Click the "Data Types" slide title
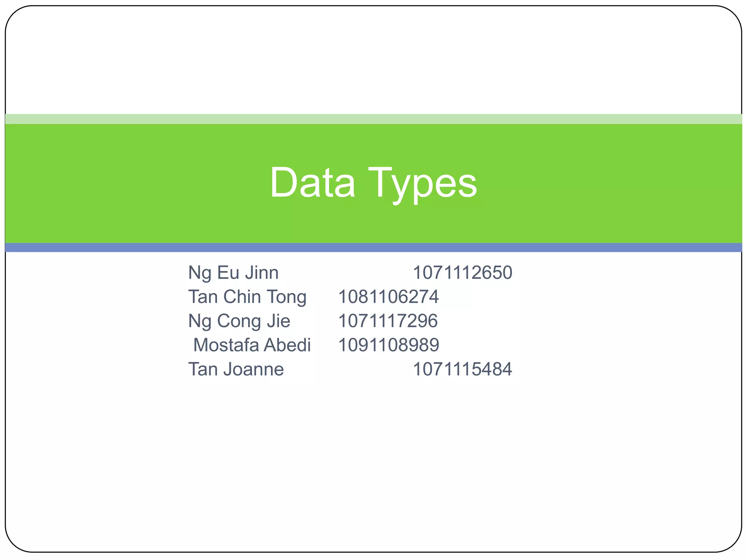747x560 pixels. tap(373, 182)
